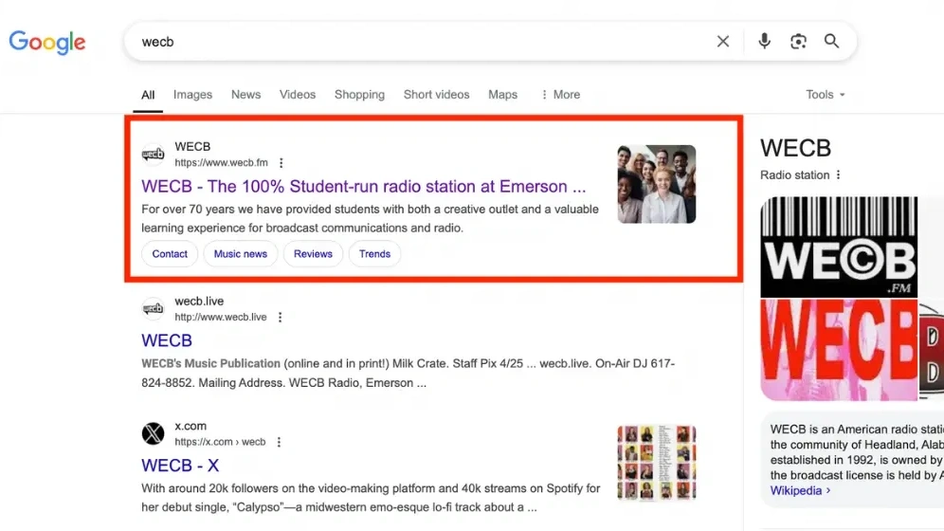Switch to the Videos tab
Screen dimensions: 944x531
click(297, 95)
